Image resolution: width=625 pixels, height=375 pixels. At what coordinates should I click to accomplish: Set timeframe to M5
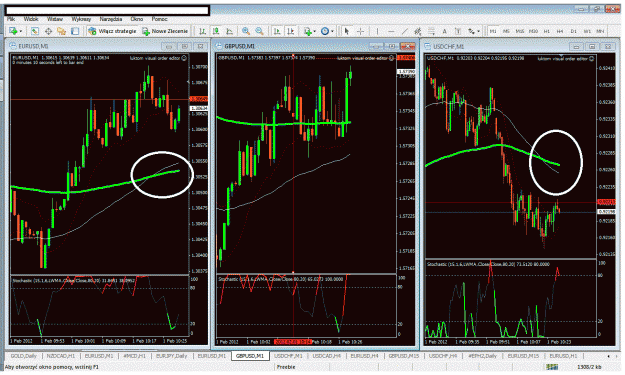point(506,31)
